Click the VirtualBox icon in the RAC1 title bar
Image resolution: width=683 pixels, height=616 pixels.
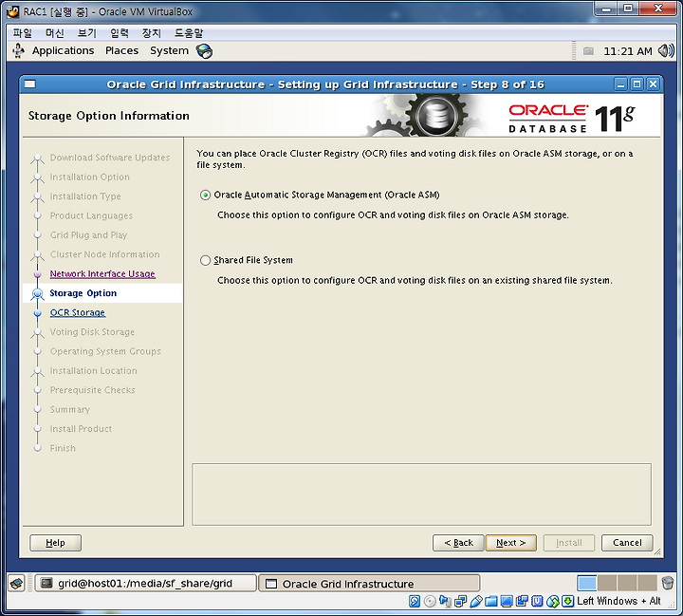13,11
